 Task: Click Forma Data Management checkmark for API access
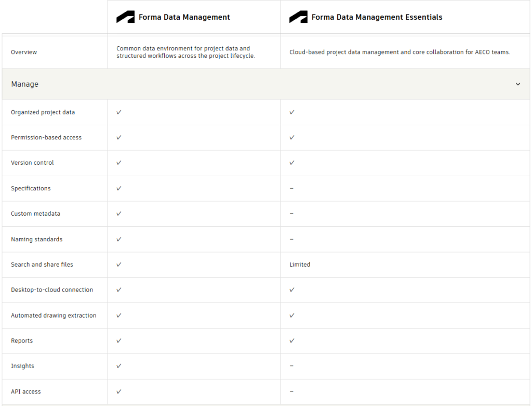click(x=119, y=391)
